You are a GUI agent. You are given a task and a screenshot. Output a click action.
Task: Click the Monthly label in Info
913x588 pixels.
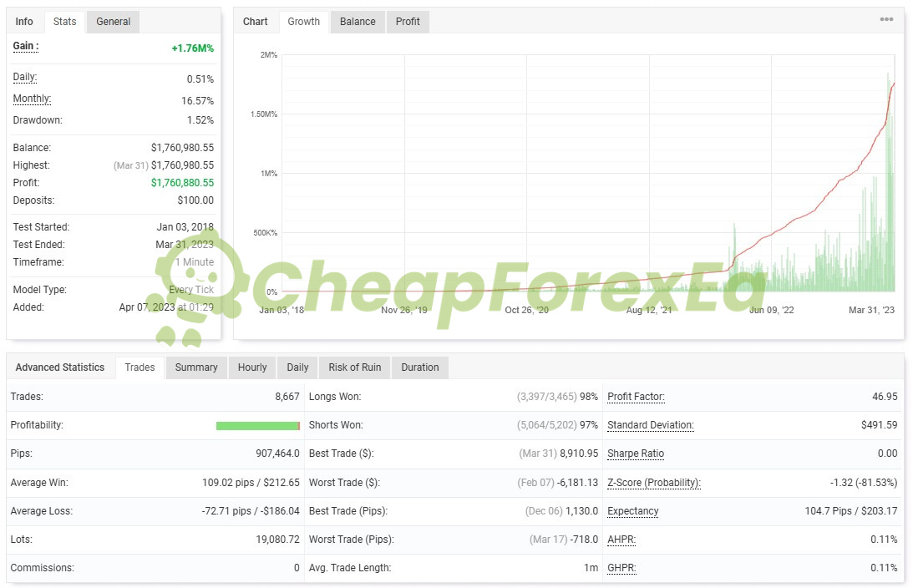(32, 99)
